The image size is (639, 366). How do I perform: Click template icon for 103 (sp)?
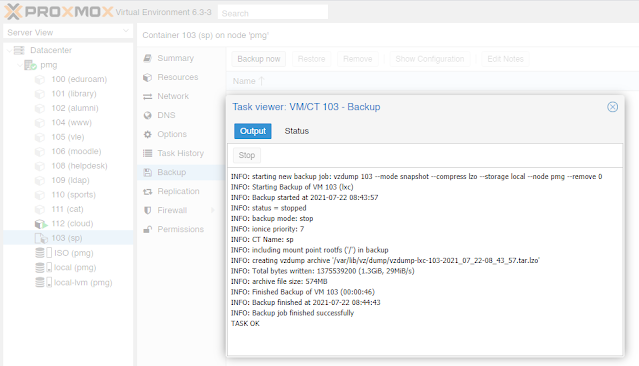[41, 238]
